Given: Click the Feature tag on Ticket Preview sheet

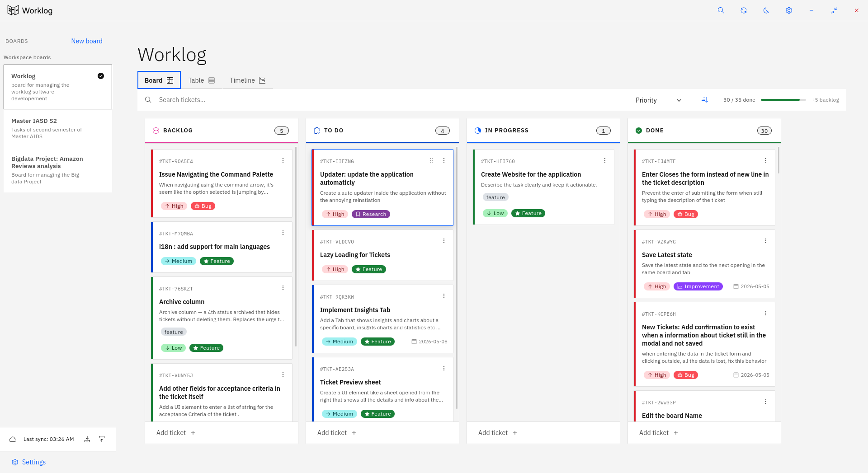Looking at the screenshot, I should [x=377, y=414].
